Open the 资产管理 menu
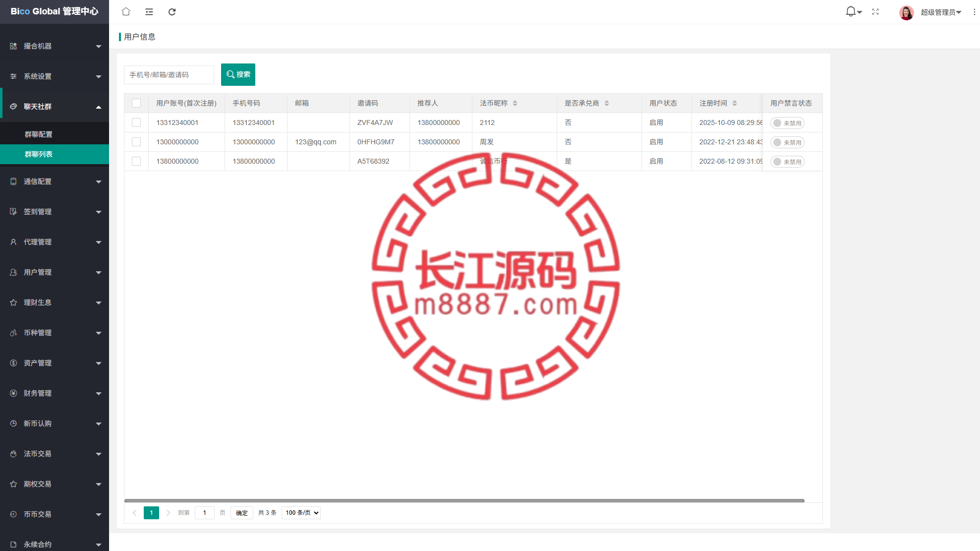Image resolution: width=980 pixels, height=551 pixels. coord(55,363)
